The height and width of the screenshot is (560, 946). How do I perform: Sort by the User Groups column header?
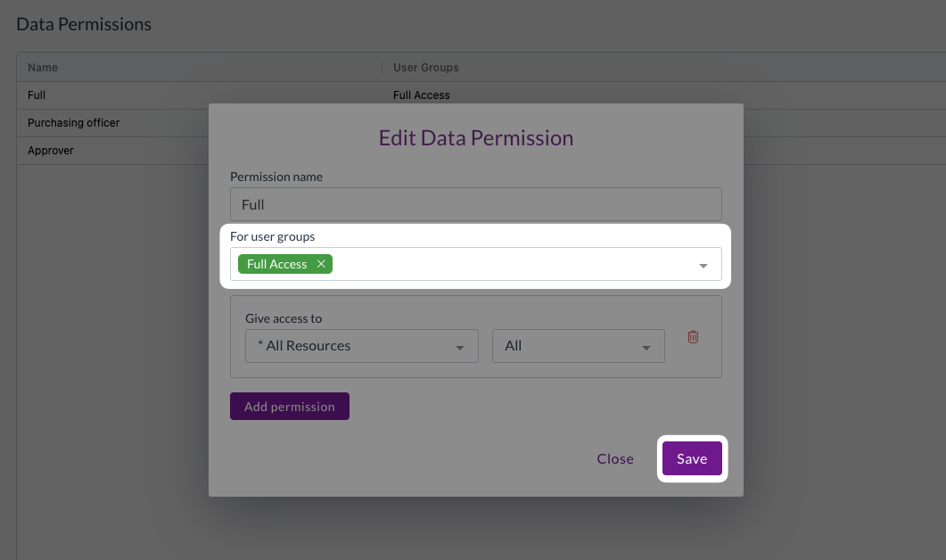(x=425, y=67)
